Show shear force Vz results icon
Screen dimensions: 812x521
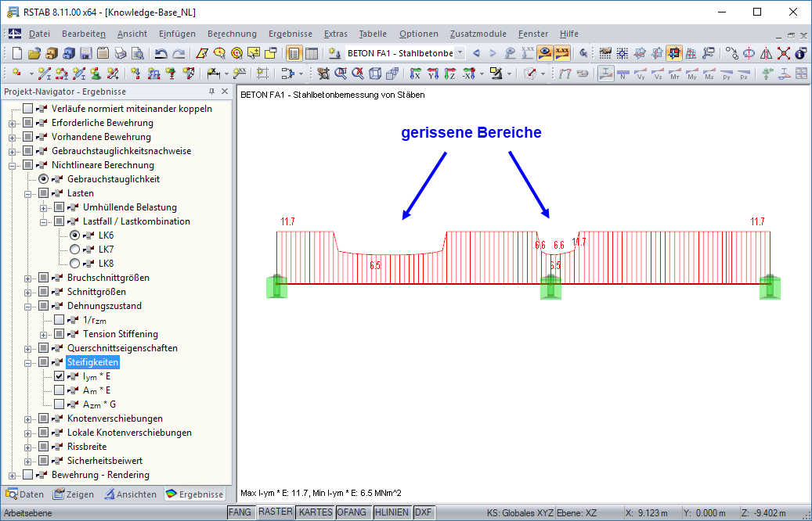coord(658,74)
